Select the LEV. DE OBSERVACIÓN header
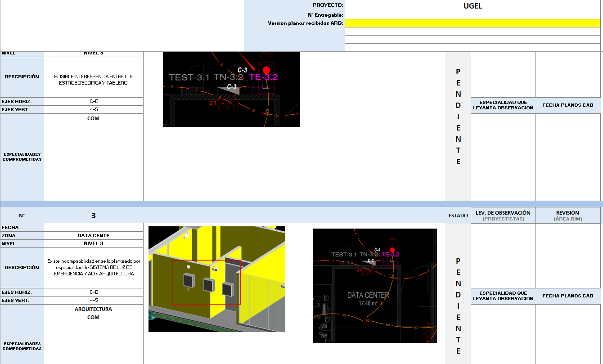Viewport: 603px width, 364px height. pyautogui.click(x=503, y=216)
